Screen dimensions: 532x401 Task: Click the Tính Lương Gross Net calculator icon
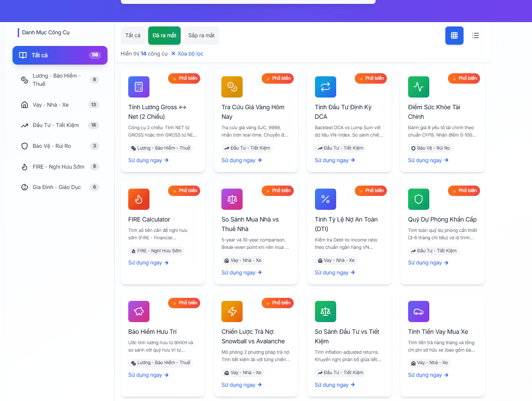pyautogui.click(x=139, y=87)
